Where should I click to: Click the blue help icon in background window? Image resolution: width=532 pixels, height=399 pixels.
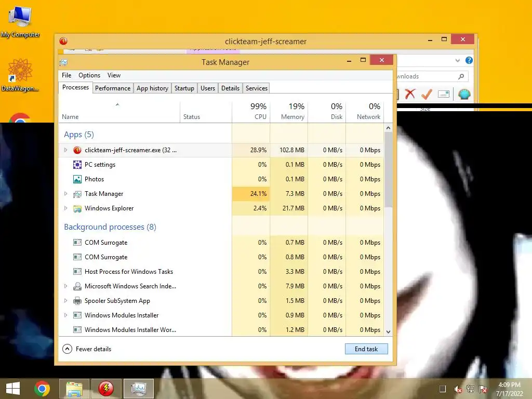[469, 60]
